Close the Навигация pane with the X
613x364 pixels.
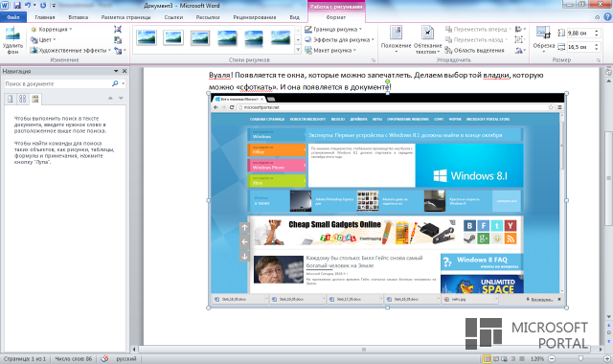[125, 71]
